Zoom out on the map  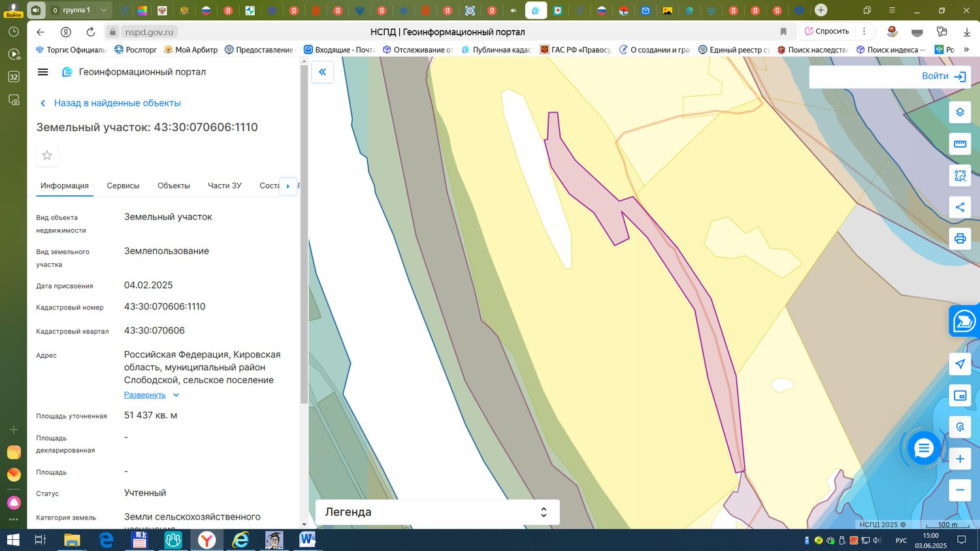point(960,490)
